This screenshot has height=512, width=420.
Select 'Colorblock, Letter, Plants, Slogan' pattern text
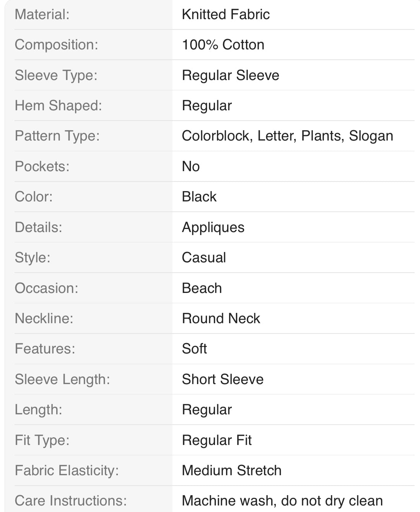pyautogui.click(x=287, y=136)
